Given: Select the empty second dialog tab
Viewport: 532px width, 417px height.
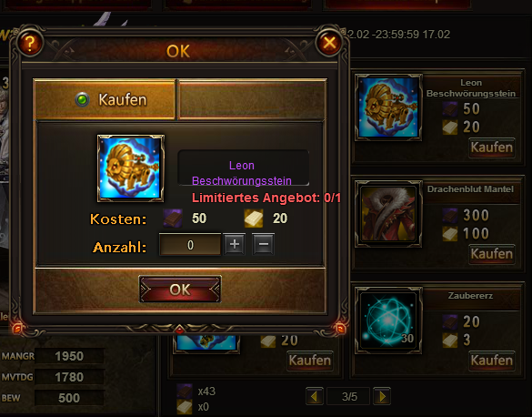Looking at the screenshot, I should pyautogui.click(x=251, y=100).
